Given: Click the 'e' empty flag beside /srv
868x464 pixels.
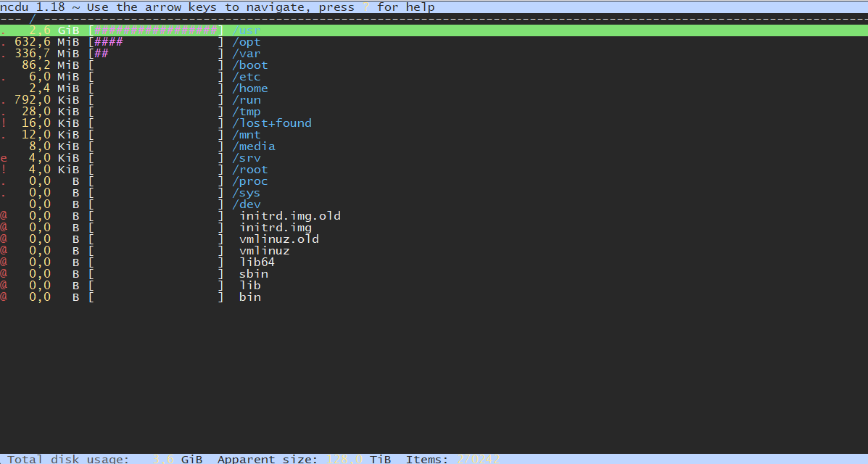Looking at the screenshot, I should (x=4, y=158).
